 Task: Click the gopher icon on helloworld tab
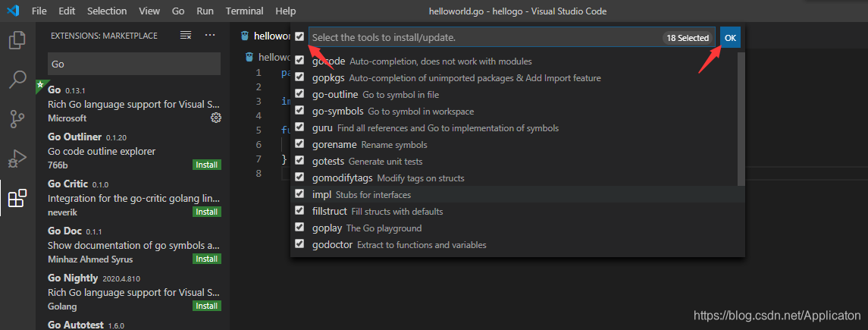(x=245, y=36)
